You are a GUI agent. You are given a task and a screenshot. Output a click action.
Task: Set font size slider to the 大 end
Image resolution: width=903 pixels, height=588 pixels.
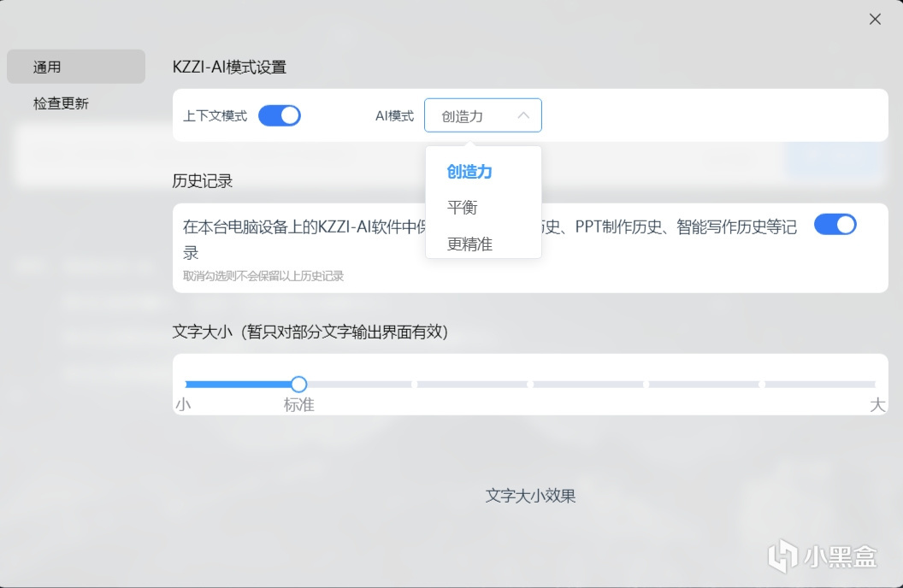coord(875,384)
